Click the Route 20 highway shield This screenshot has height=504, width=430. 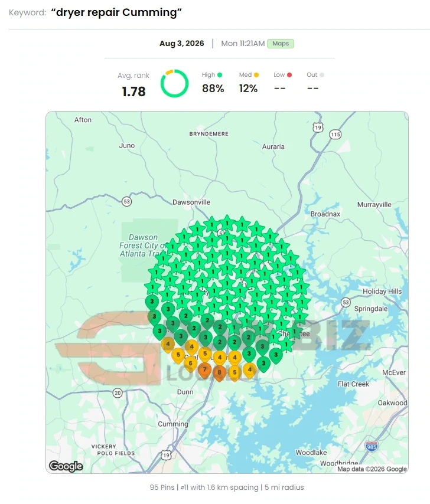118,393
